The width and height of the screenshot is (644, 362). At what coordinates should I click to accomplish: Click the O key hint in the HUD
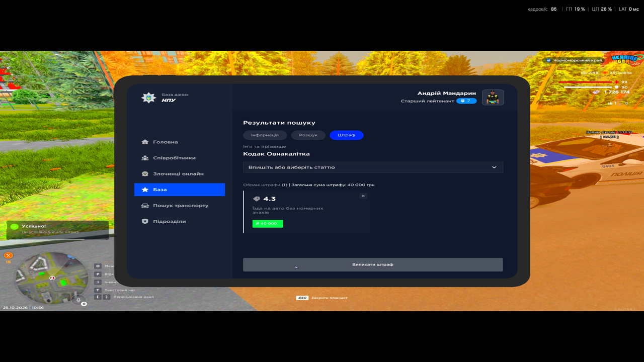98,266
